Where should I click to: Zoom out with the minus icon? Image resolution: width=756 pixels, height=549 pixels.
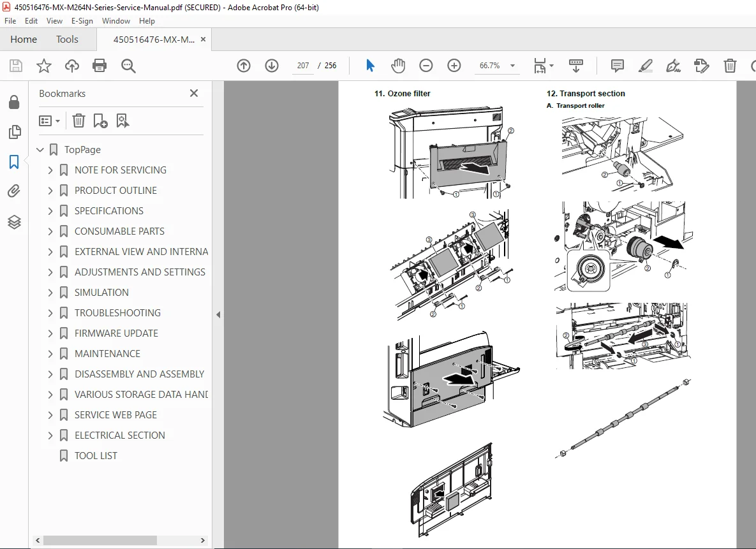[x=426, y=66]
